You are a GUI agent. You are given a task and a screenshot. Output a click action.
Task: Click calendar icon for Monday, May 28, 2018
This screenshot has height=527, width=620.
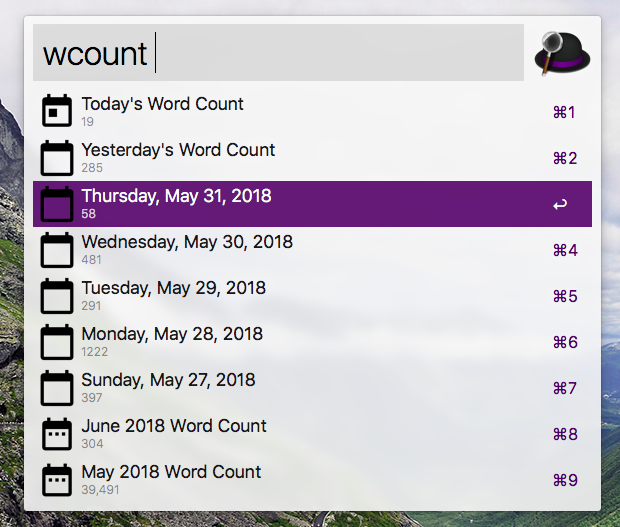pyautogui.click(x=58, y=342)
